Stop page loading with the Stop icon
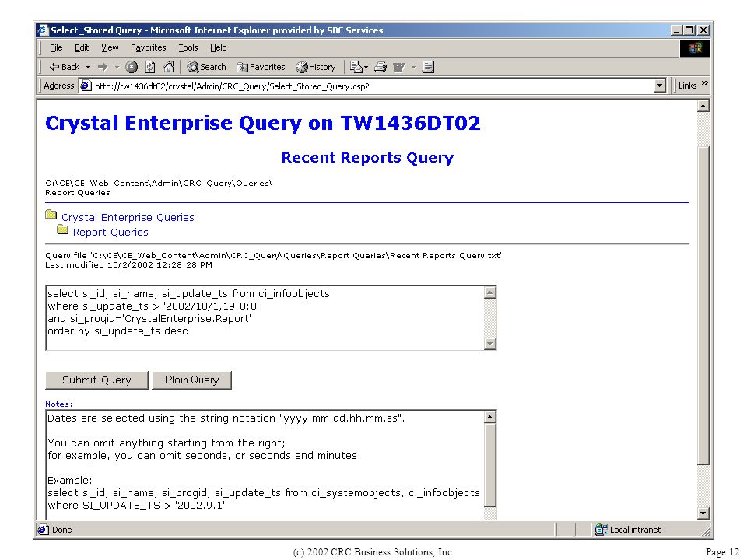The height and width of the screenshot is (560, 747). 132,67
